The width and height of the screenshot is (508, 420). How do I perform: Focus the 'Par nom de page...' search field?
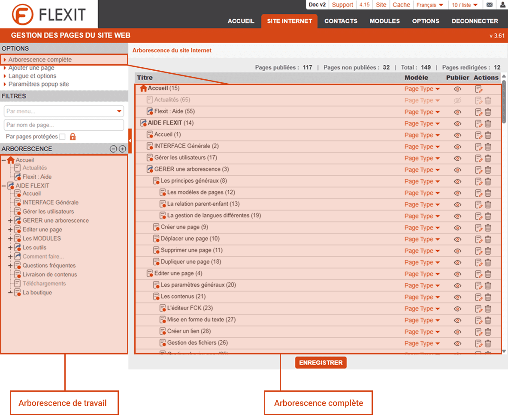(x=64, y=125)
